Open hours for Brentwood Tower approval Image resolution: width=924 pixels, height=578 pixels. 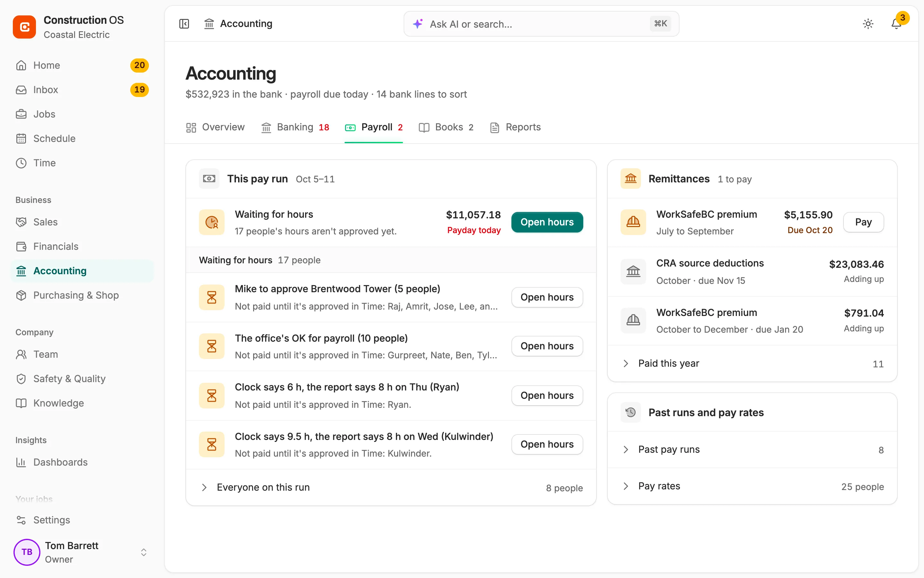coord(547,297)
